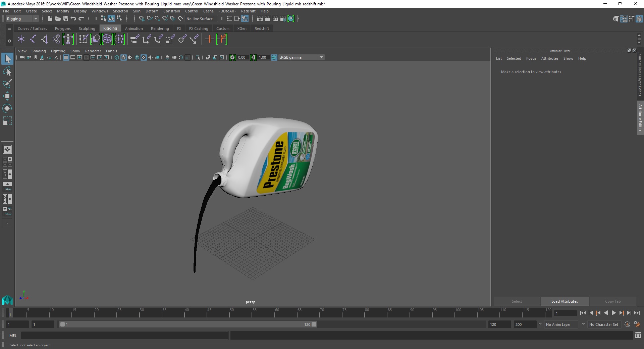
Task: Activate the Select Tool arrow in toolbox
Action: click(7, 59)
